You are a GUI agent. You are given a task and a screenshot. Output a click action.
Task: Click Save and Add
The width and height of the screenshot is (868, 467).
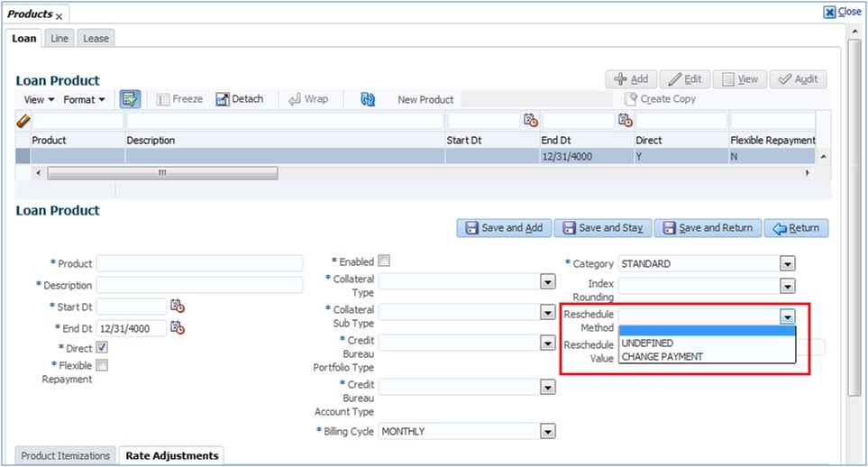point(504,228)
